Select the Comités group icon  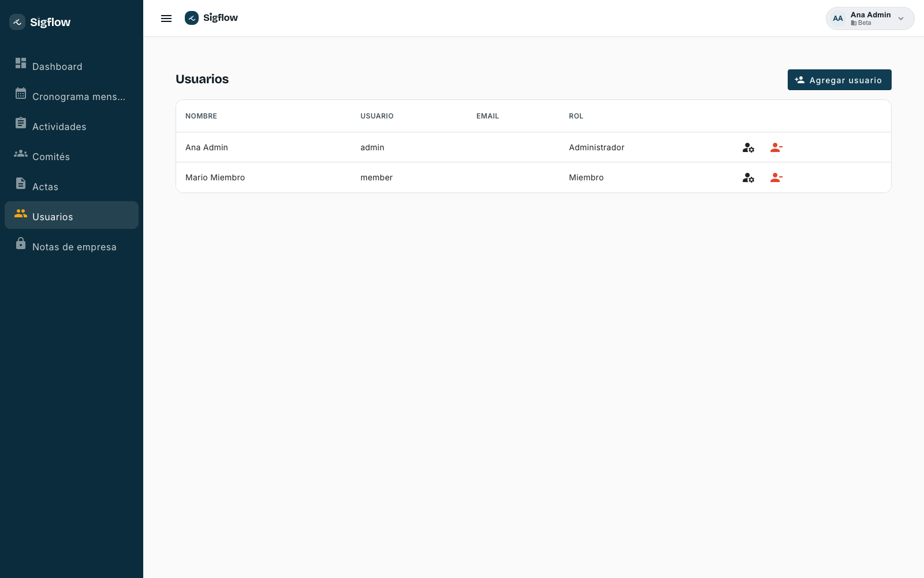click(x=21, y=153)
